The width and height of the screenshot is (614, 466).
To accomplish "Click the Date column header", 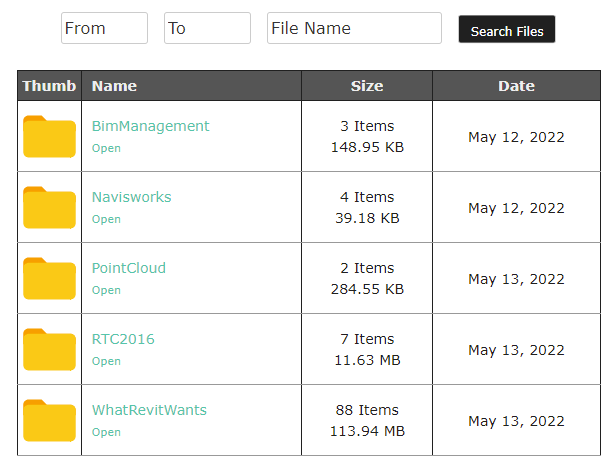I will (x=516, y=86).
